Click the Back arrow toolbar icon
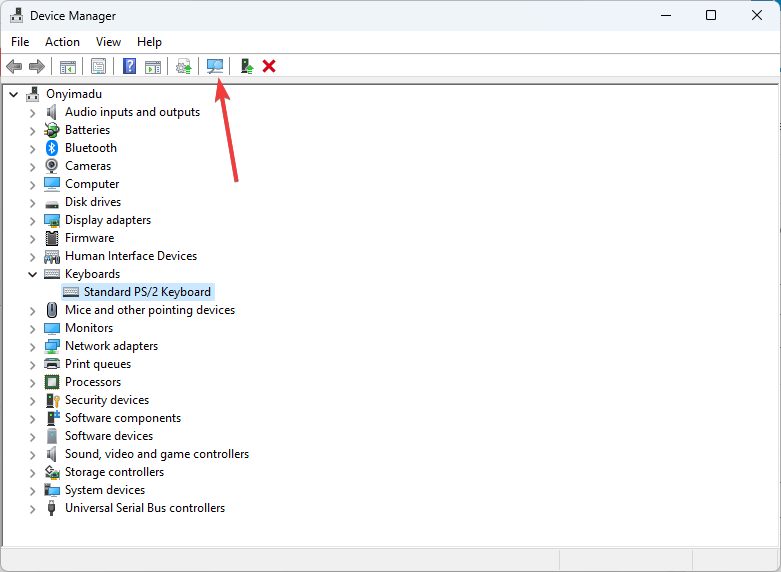Viewport: 781px width, 572px height. (14, 66)
